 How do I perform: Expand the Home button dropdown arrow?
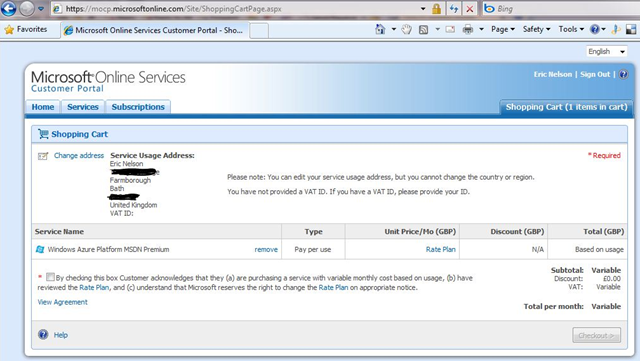[x=393, y=29]
